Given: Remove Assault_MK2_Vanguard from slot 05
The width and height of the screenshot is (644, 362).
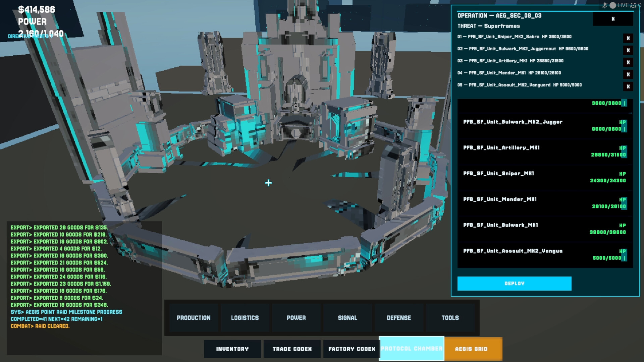Looking at the screenshot, I should coord(628,86).
